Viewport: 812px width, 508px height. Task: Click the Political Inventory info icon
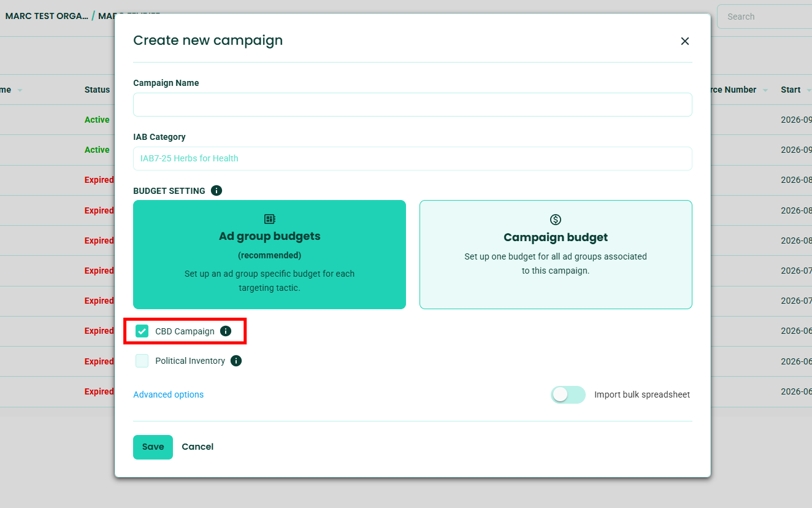point(236,361)
